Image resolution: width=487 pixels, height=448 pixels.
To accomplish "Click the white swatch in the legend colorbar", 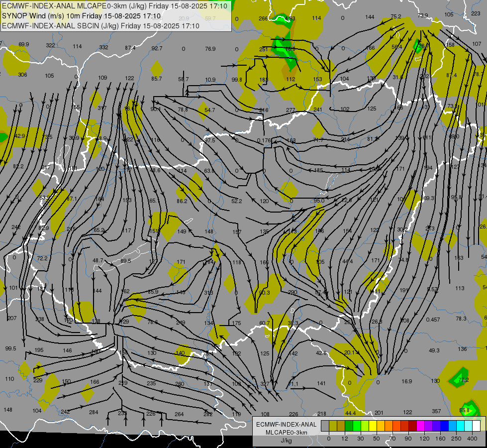I will pos(477,426).
